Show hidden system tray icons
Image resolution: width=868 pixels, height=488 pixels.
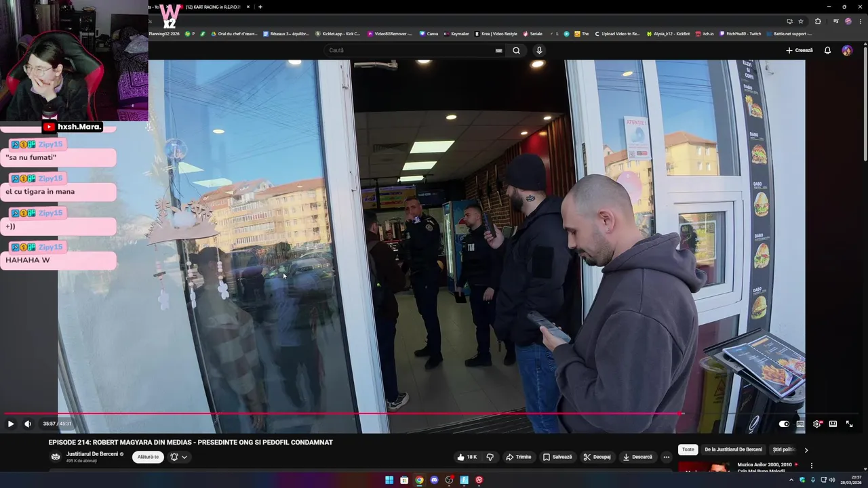791,480
